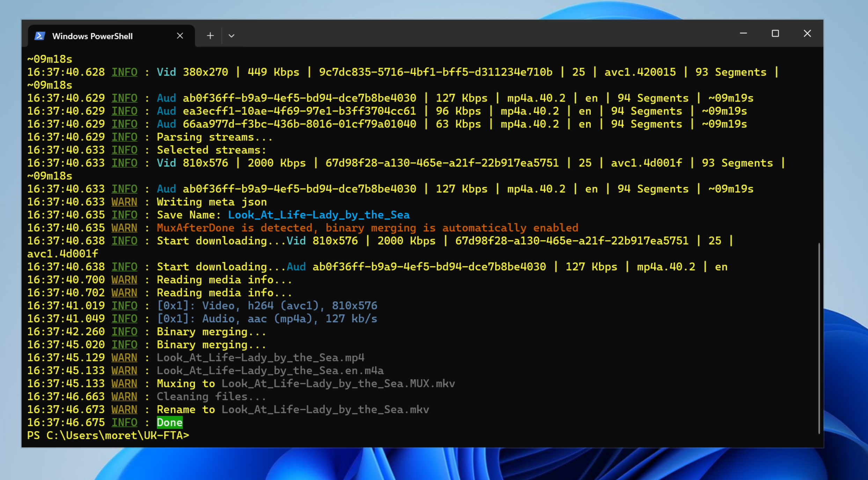Click the blue Save Name value text
868x480 pixels.
pyautogui.click(x=318, y=215)
